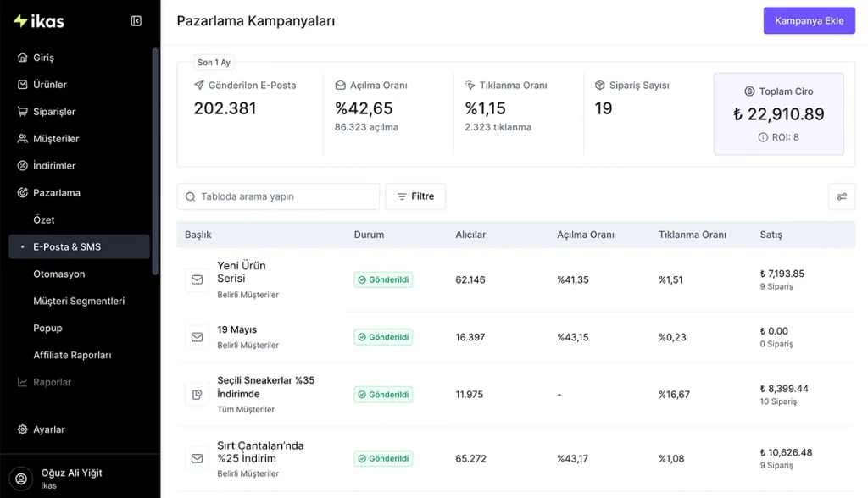Click the email icon for Sırt Çantaları'nda campaign

(x=197, y=458)
